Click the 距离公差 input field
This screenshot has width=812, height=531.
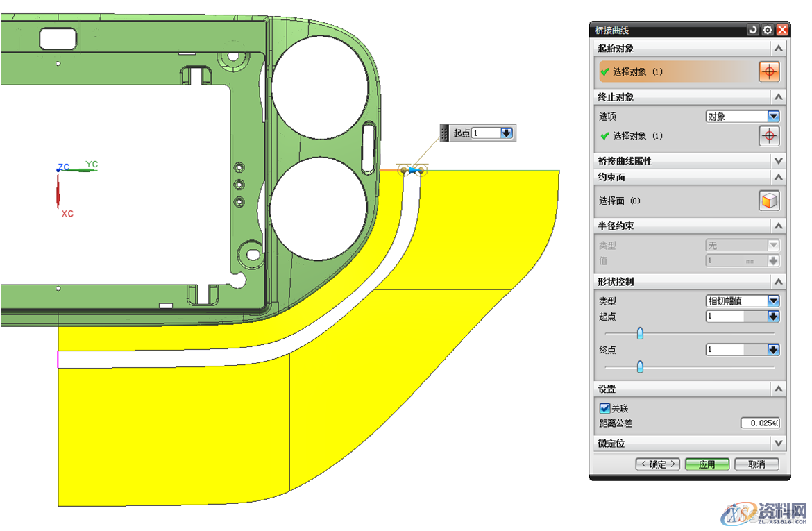[x=759, y=423]
